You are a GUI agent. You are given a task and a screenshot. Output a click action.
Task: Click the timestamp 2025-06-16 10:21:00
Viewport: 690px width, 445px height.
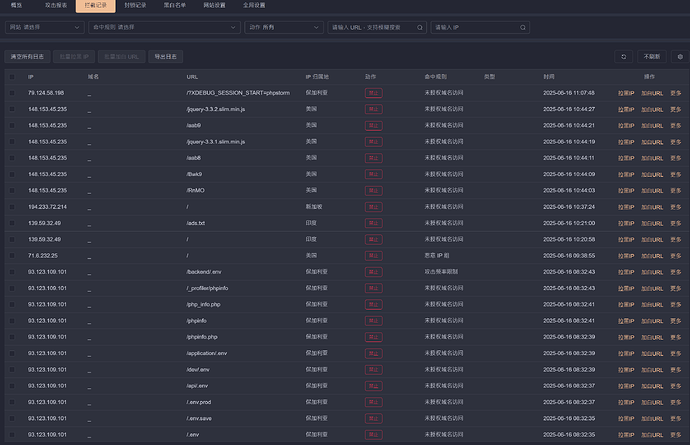coord(569,223)
